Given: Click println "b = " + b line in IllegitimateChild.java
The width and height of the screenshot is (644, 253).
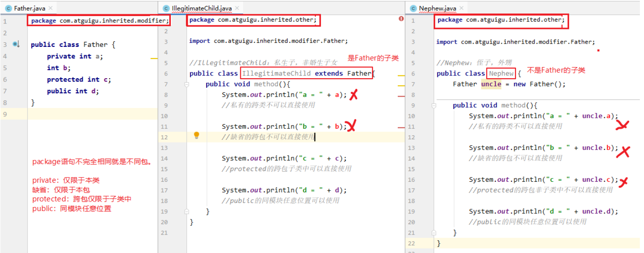Looking at the screenshot, I should coord(284,126).
